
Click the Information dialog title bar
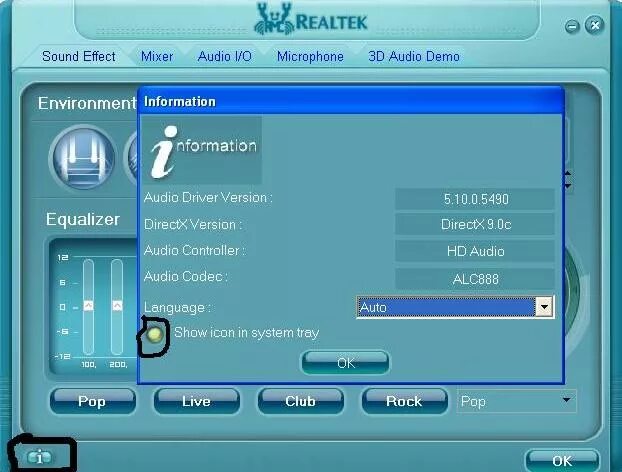pos(351,102)
